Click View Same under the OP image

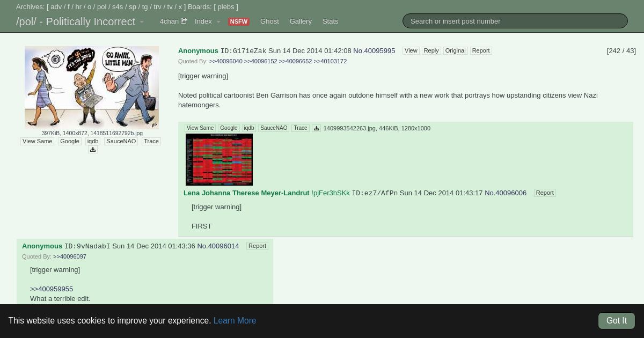click(x=38, y=141)
